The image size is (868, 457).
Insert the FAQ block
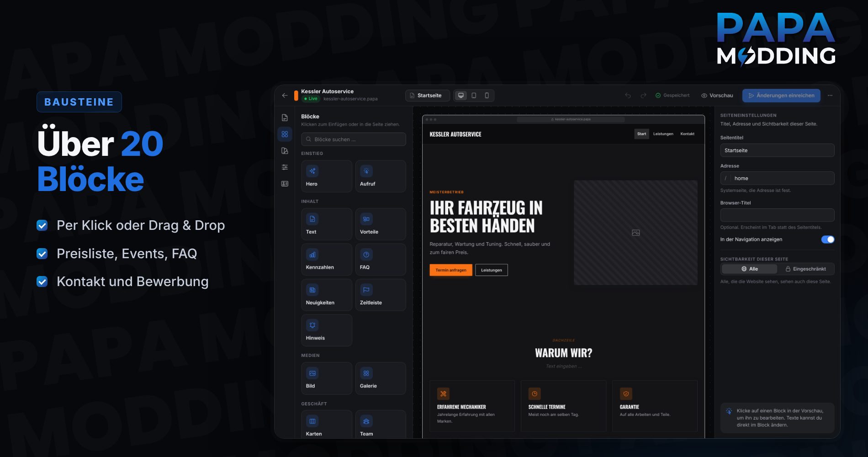pyautogui.click(x=381, y=260)
